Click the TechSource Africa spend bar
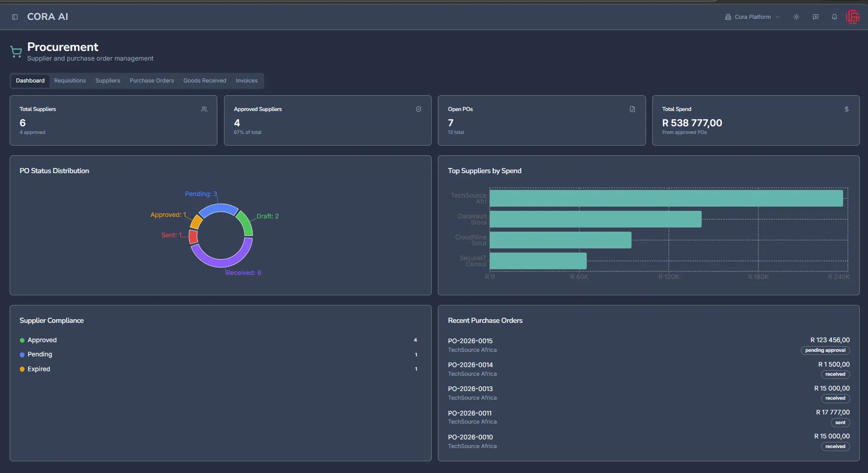The image size is (868, 473). (666, 198)
